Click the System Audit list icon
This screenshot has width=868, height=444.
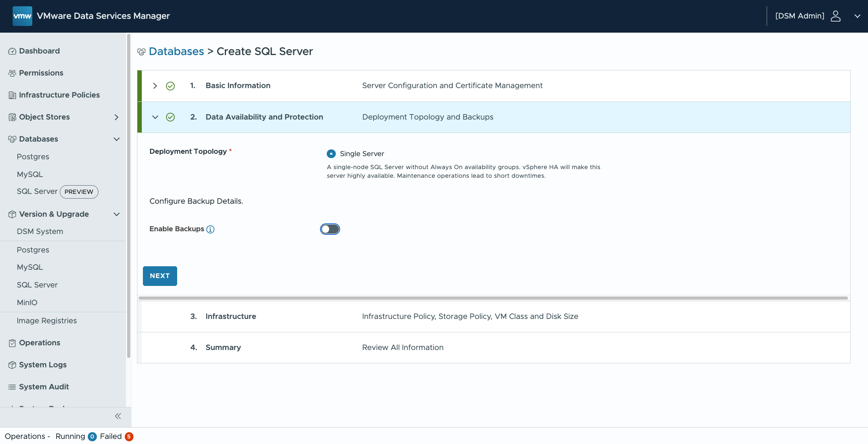pyautogui.click(x=12, y=387)
